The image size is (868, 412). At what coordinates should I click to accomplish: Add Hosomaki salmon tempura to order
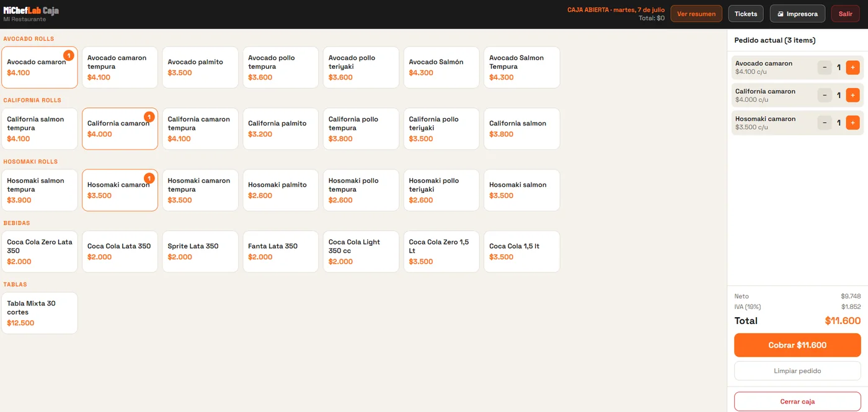(40, 190)
